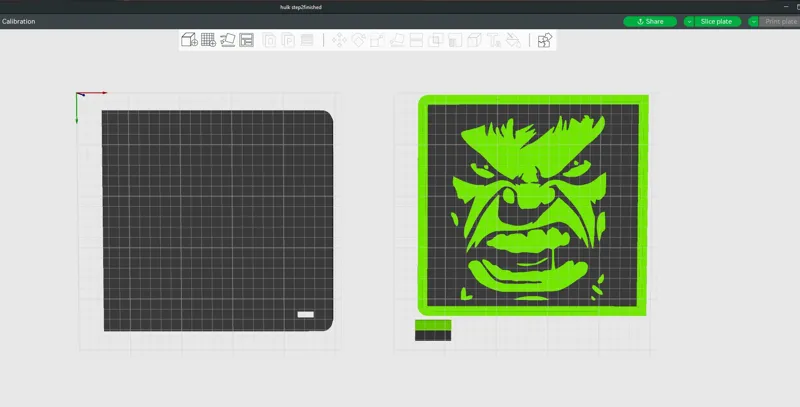Click the hulk step2finished title text

(301, 7)
